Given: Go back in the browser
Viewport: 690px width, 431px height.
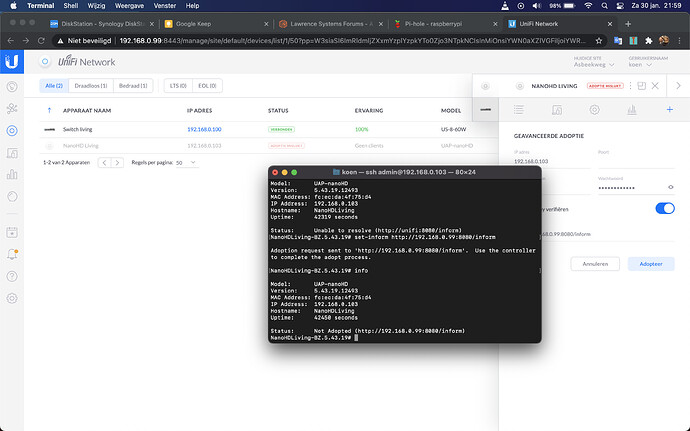Looking at the screenshot, I should click(11, 41).
